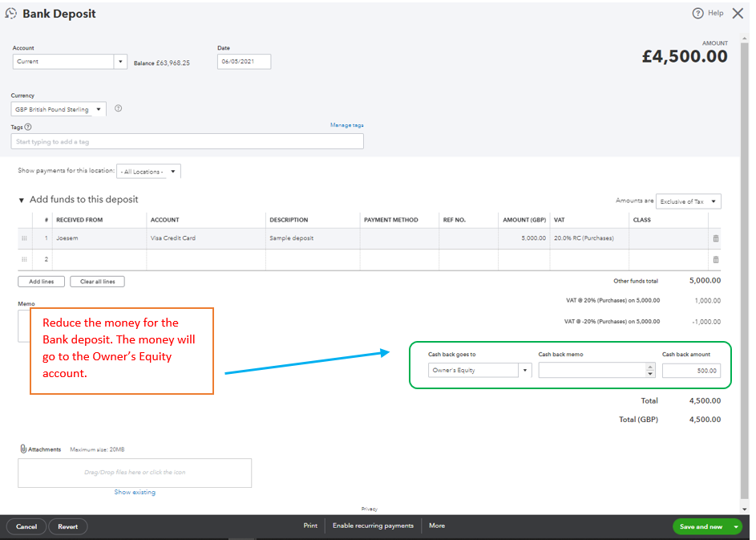Click the Tags input field

click(187, 141)
